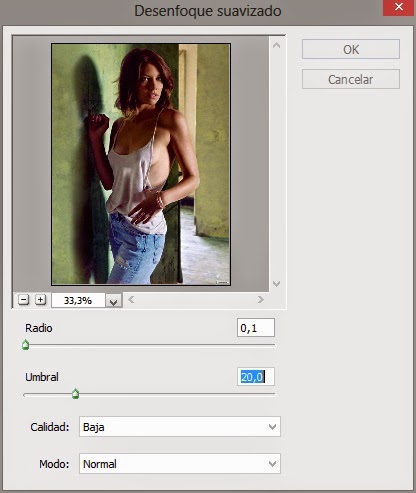416x493 pixels.
Task: Click the 33,3% zoom value field
Action: tap(78, 301)
